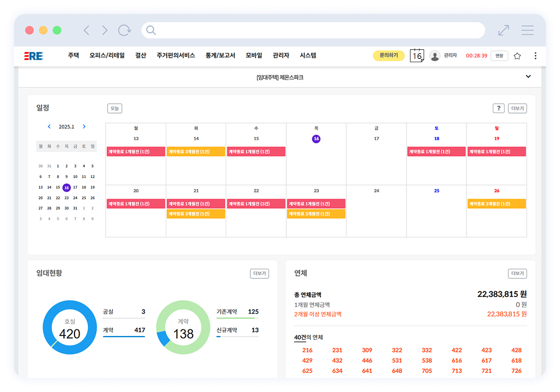Open the 통계/보고서 menu
Viewport: 560px width, 392px height.
click(220, 55)
